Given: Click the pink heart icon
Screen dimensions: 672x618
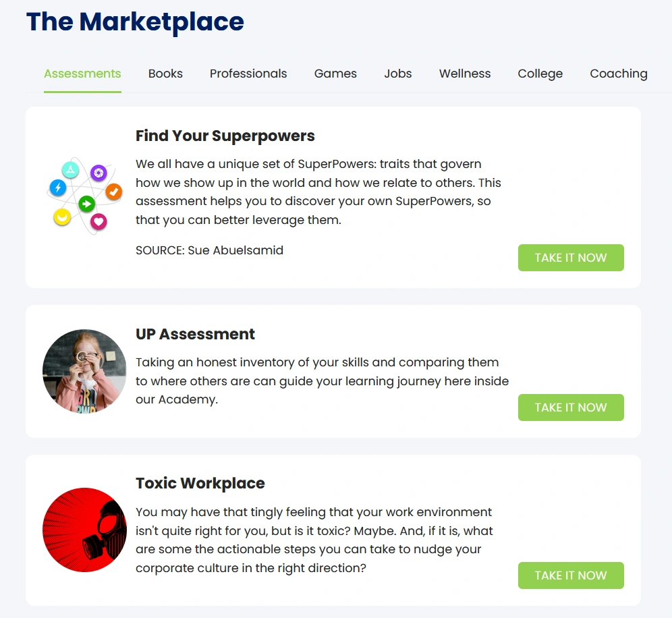Looking at the screenshot, I should pyautogui.click(x=99, y=221).
